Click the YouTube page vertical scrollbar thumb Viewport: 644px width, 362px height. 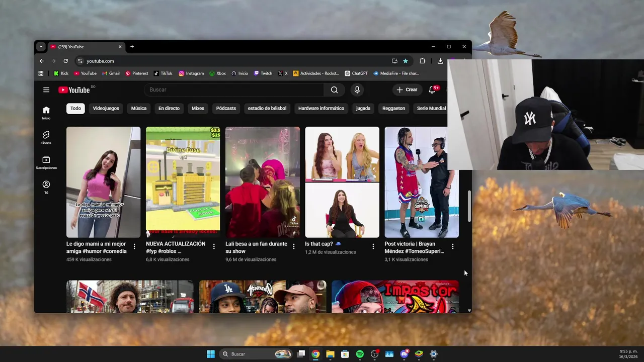pos(469,206)
